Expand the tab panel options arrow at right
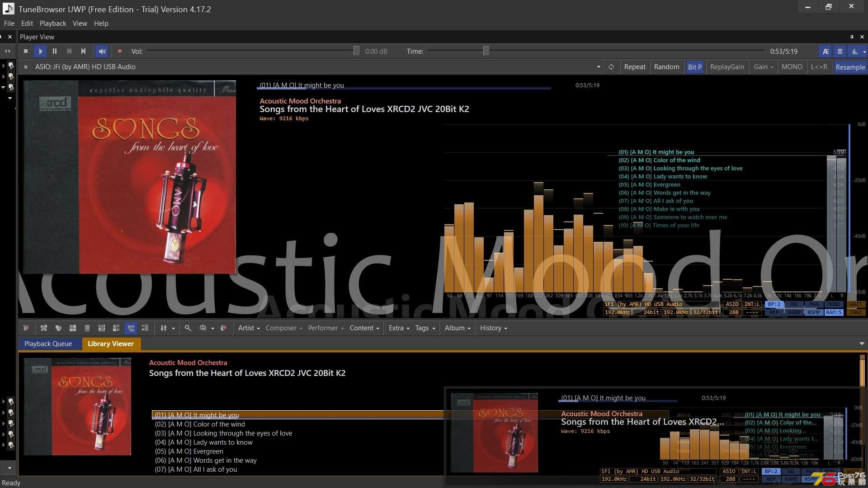This screenshot has width=868, height=488. [862, 344]
